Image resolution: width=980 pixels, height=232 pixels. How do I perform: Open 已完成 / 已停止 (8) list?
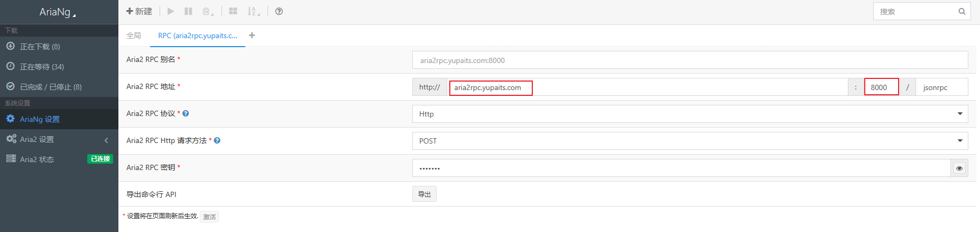click(x=51, y=87)
